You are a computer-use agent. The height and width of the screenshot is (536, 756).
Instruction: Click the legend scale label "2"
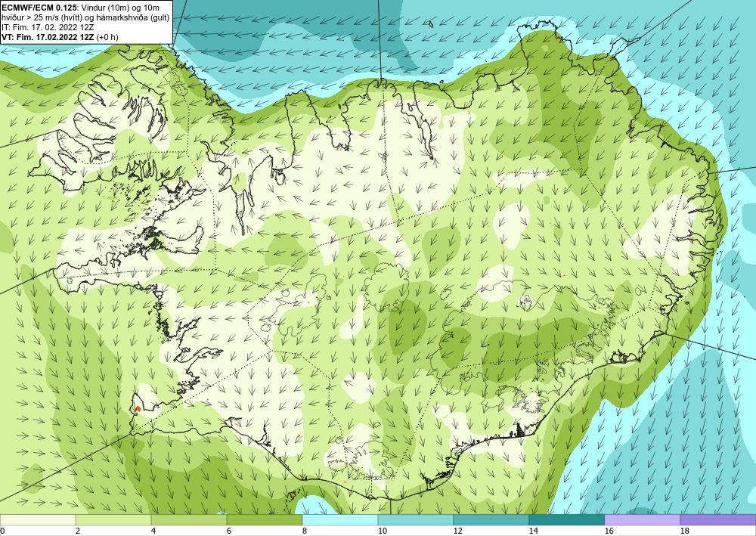click(78, 531)
